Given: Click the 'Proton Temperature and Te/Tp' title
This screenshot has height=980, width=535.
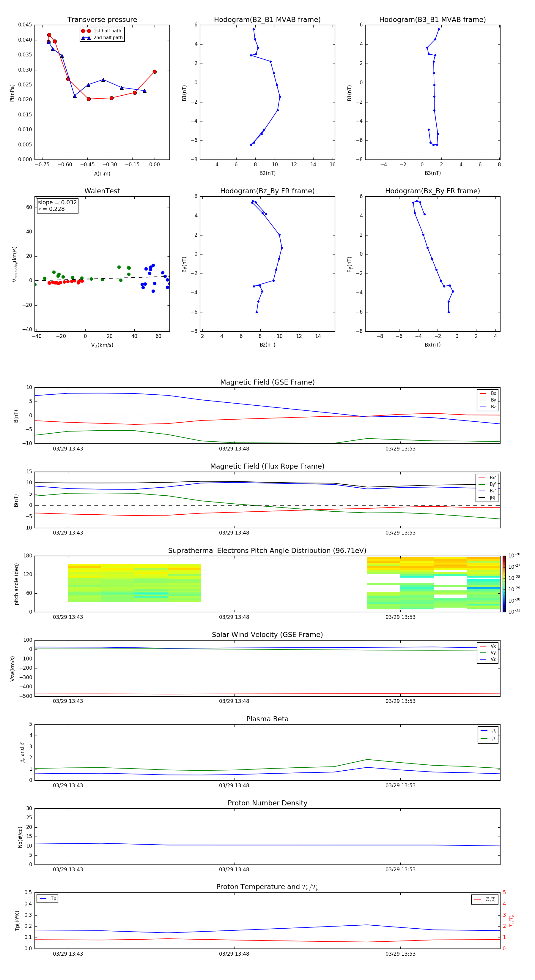Looking at the screenshot, I should tap(267, 887).
